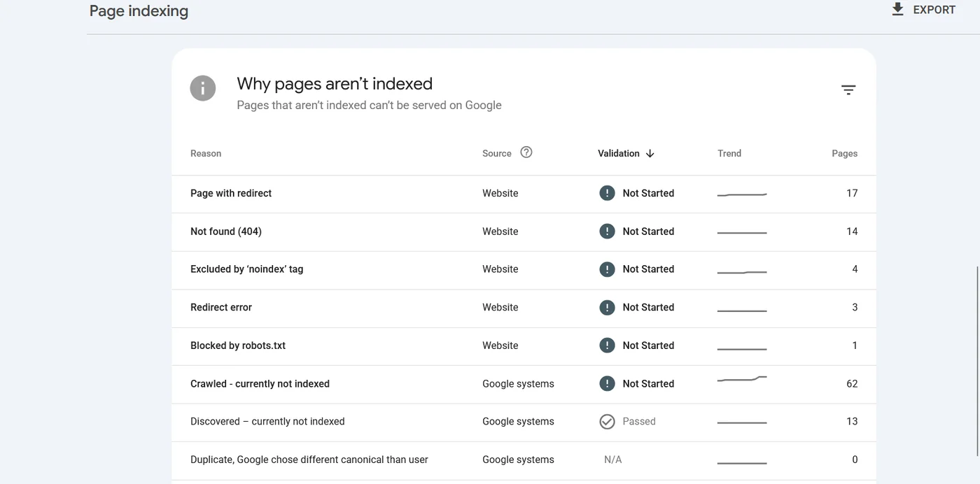Click the EXPORT button label

click(x=934, y=10)
